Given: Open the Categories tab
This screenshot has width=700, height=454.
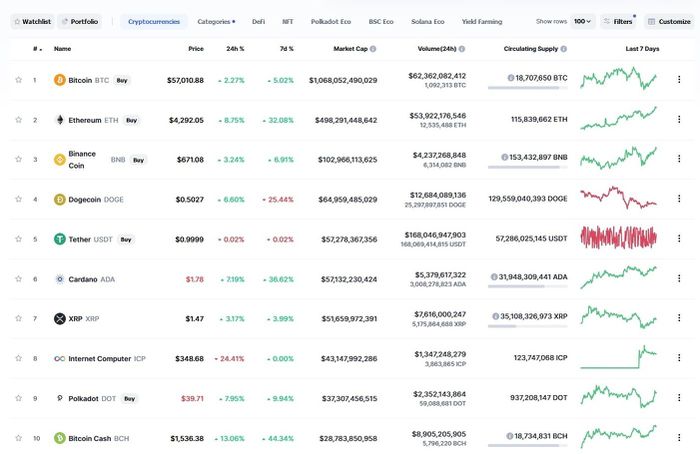Looking at the screenshot, I should coord(216,21).
